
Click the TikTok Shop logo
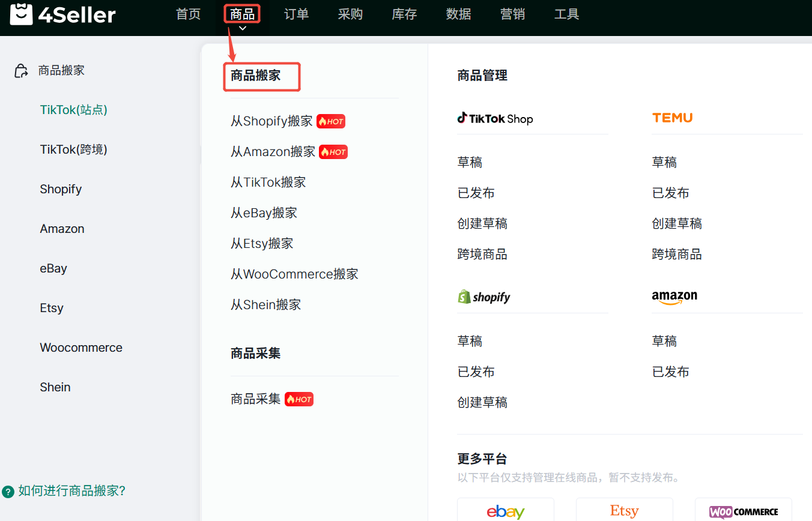(495, 118)
